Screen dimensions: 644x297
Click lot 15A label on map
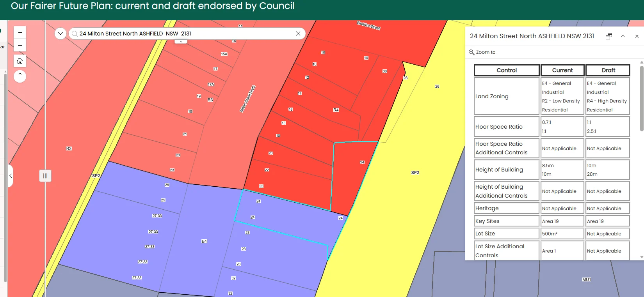tap(224, 54)
